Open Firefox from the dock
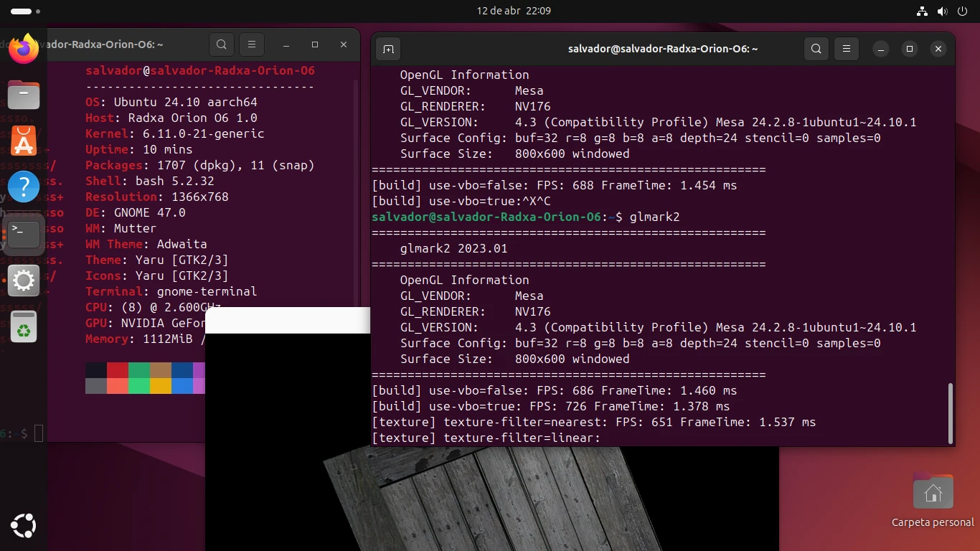980x551 pixels. [x=24, y=48]
